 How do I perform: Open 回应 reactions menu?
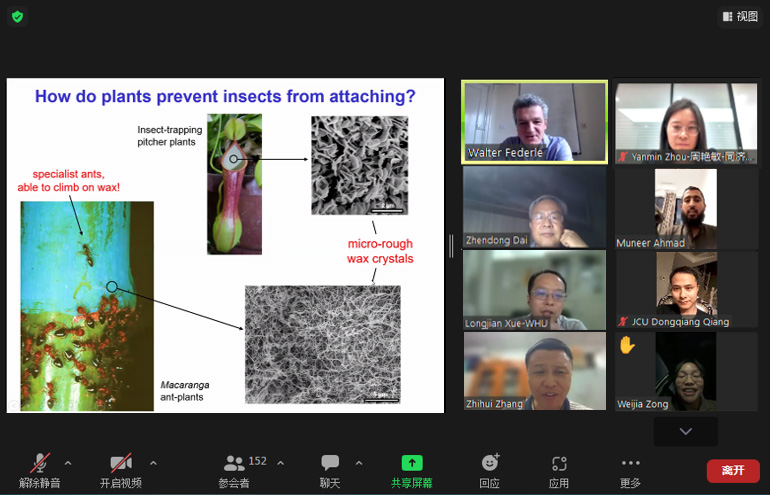point(490,470)
